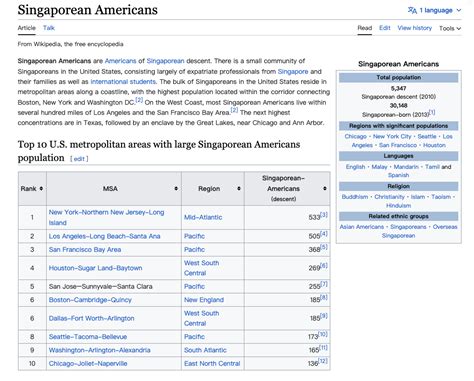Open Buddhism religion link
This screenshot has height=381, width=474.
point(355,197)
